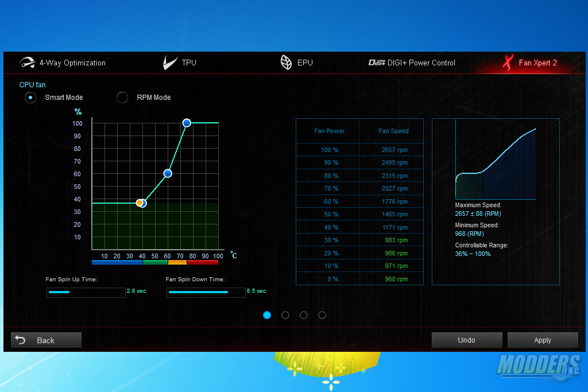Click the 4-Way Optimization speedometer icon
This screenshot has width=588, height=392.
(x=28, y=63)
